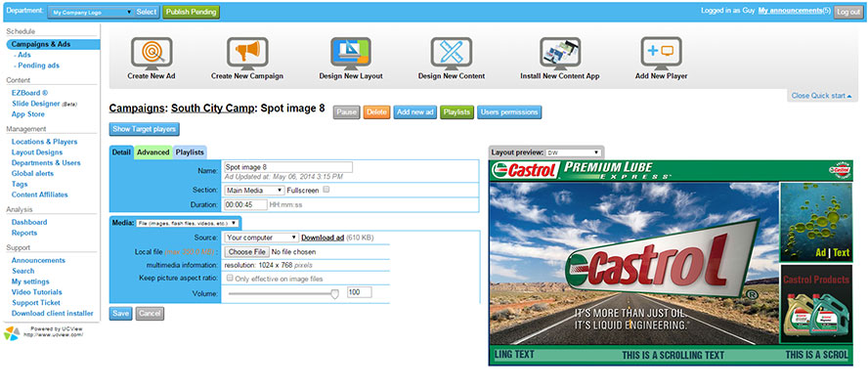Open Tags in the sidebar
The width and height of the screenshot is (868, 391).
pos(20,184)
